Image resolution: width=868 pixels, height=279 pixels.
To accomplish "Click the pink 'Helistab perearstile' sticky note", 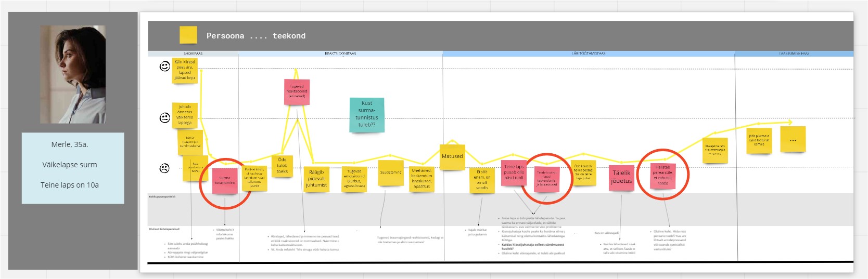I will coord(662,176).
